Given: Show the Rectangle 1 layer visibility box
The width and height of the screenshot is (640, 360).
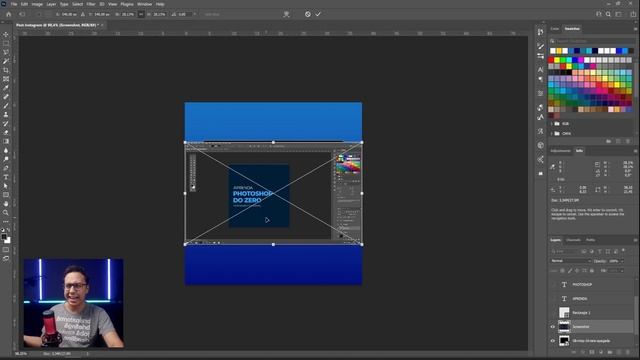Looking at the screenshot, I should 553,313.
